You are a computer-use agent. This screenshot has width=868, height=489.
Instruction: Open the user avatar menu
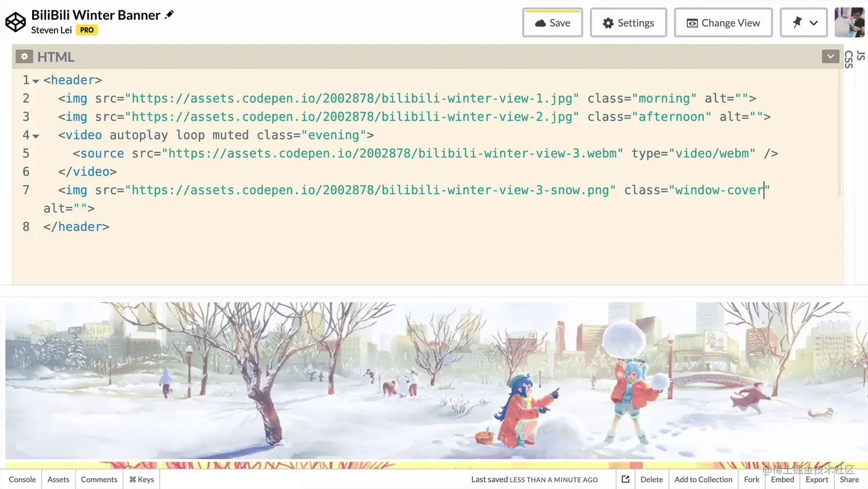(x=850, y=22)
